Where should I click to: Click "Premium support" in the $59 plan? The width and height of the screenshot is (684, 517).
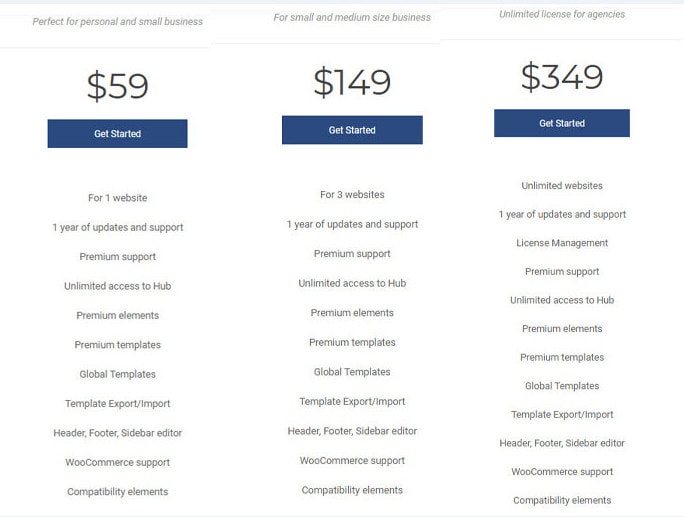(x=117, y=257)
